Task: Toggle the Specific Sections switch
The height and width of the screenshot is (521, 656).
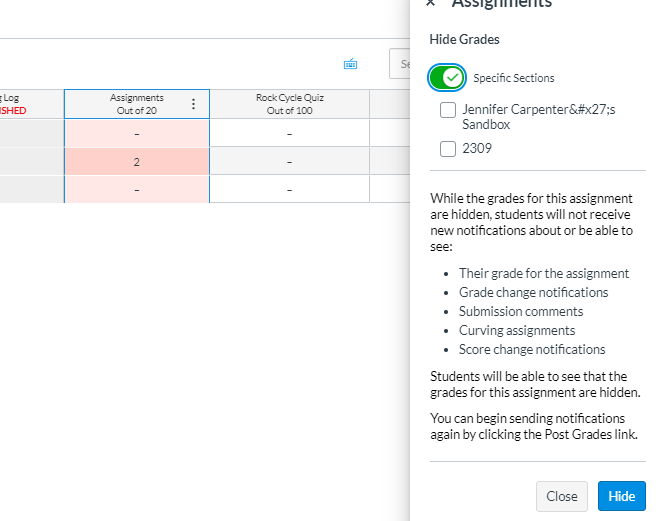Action: (447, 77)
